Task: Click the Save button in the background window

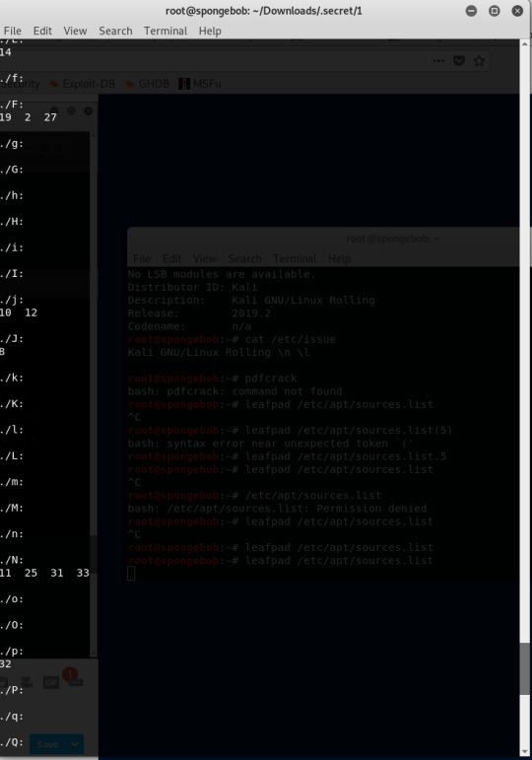Action: pyautogui.click(x=47, y=744)
